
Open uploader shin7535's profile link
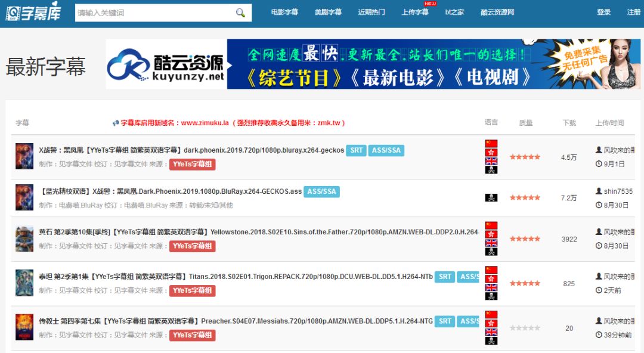pos(618,191)
